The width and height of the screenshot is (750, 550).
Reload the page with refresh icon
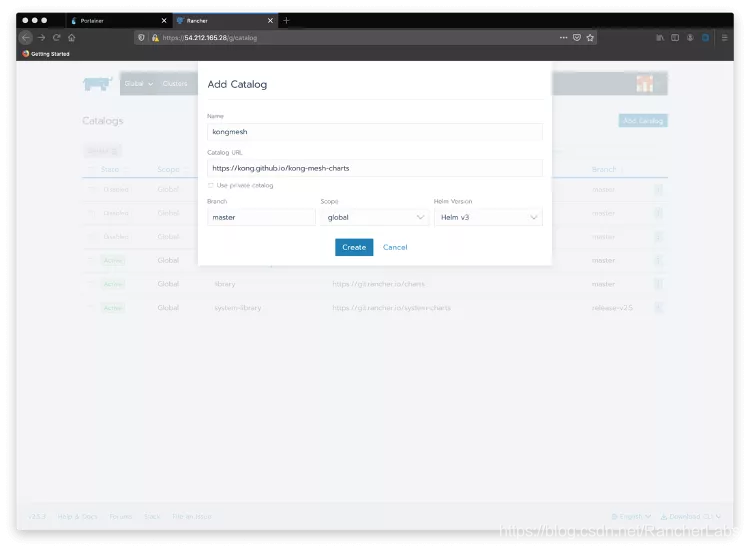(x=56, y=37)
